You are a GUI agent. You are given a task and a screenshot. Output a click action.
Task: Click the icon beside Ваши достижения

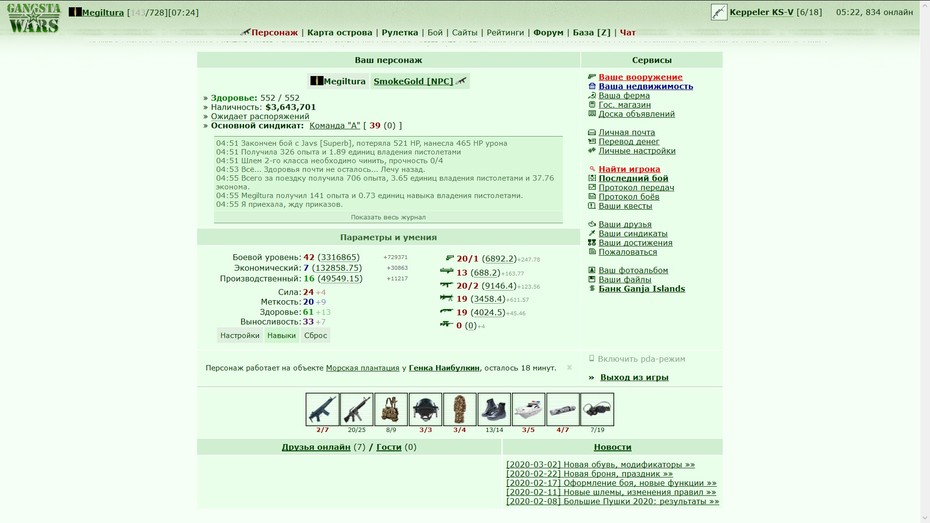pyautogui.click(x=591, y=243)
